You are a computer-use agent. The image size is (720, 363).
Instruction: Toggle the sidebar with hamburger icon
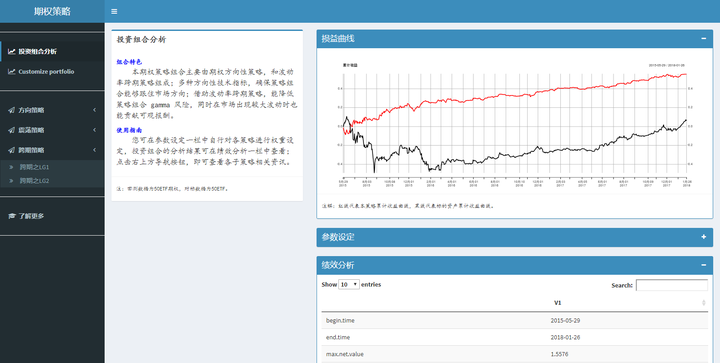point(114,11)
